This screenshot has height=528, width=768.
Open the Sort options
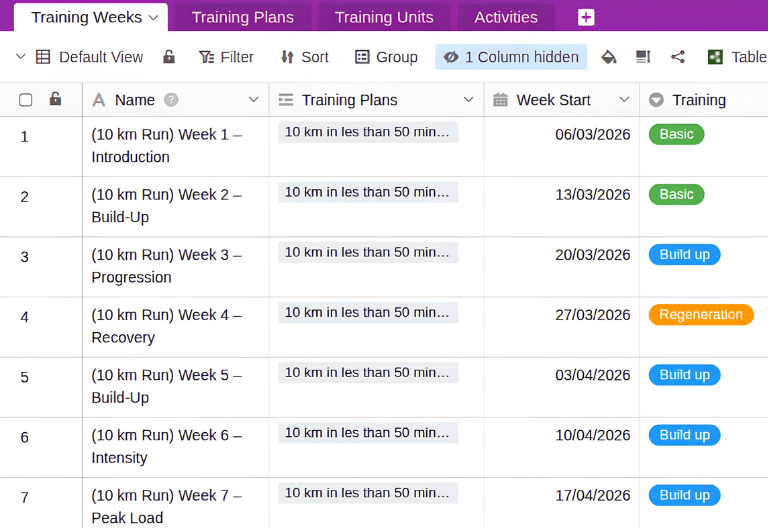pyautogui.click(x=304, y=57)
